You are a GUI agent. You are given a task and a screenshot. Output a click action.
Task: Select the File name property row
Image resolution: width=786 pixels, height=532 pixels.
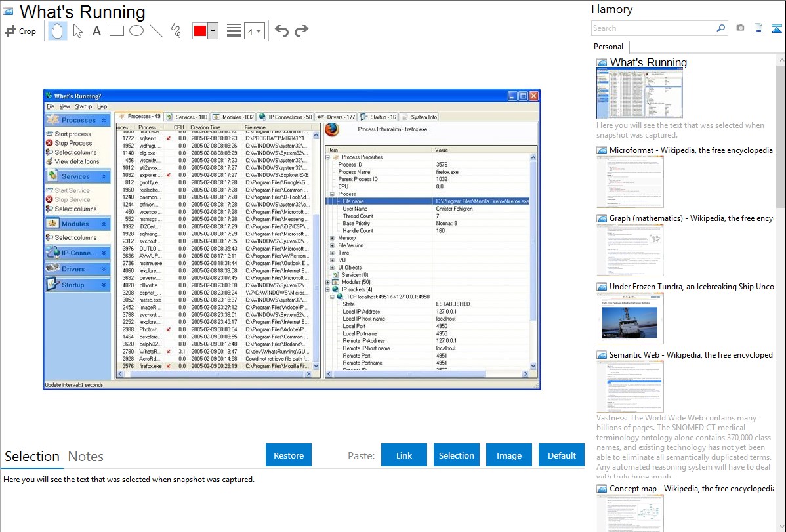[428, 201]
